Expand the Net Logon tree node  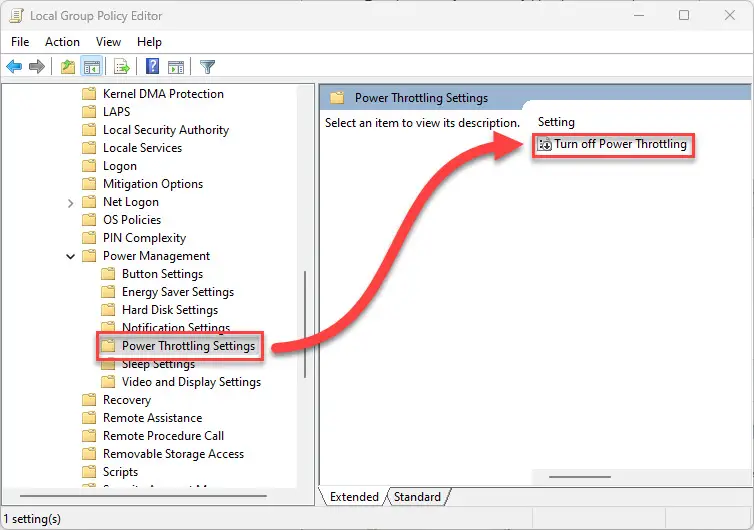pyautogui.click(x=71, y=203)
